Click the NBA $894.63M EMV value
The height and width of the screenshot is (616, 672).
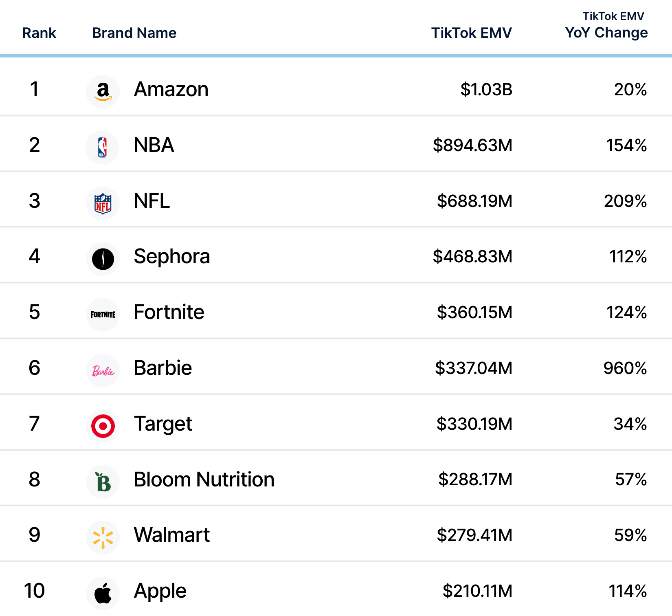(x=472, y=145)
